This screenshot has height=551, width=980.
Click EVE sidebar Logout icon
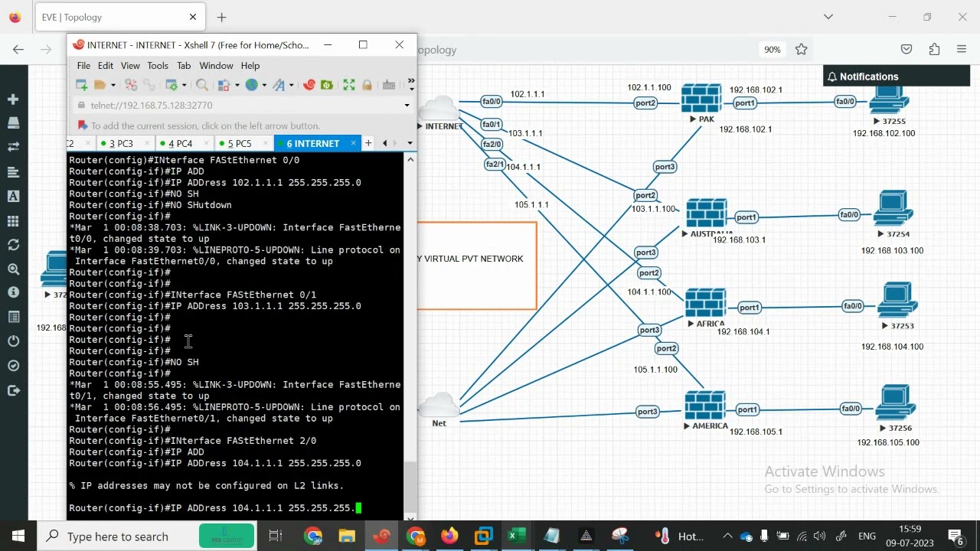13,390
